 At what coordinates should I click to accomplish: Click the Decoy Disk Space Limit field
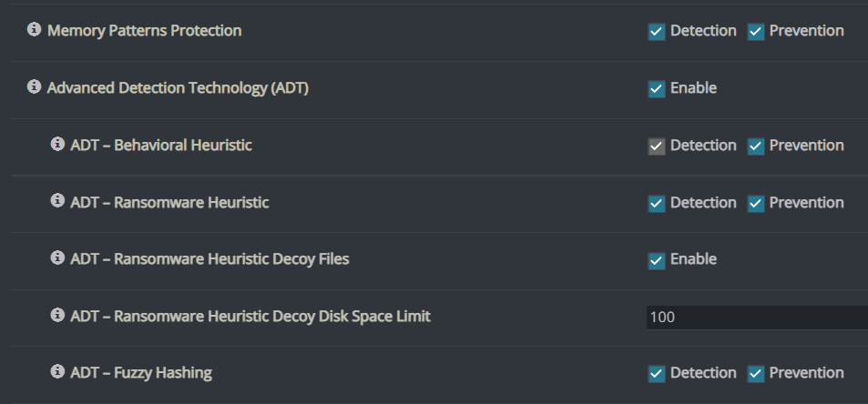coord(757,318)
